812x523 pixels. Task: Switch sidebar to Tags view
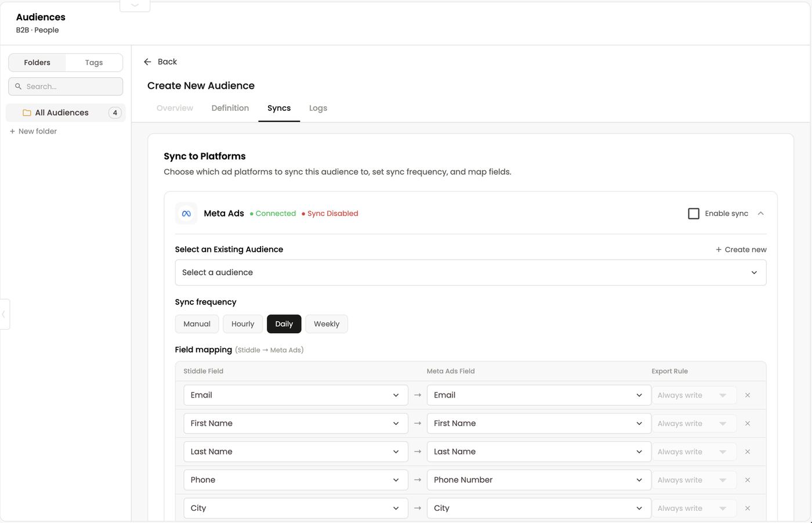[x=94, y=63]
